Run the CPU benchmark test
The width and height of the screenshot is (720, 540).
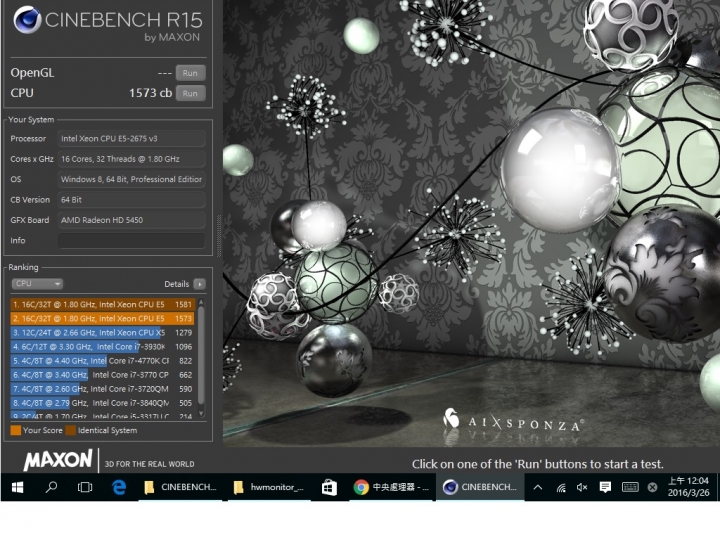coord(190,93)
